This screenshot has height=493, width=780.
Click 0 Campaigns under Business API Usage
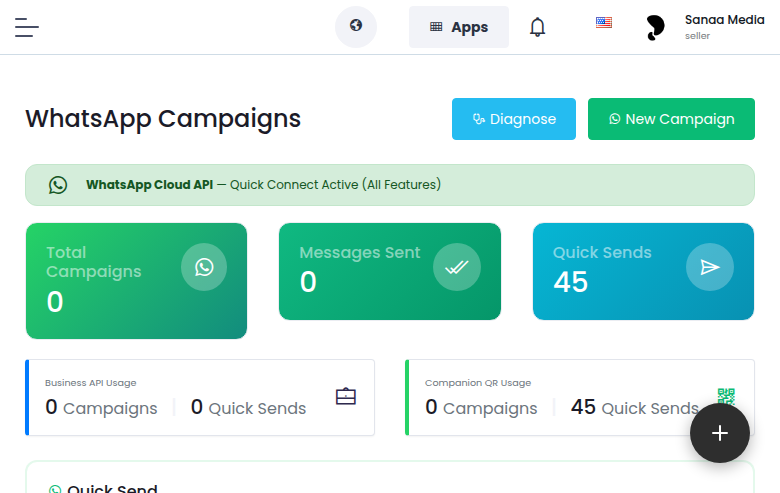tap(101, 407)
